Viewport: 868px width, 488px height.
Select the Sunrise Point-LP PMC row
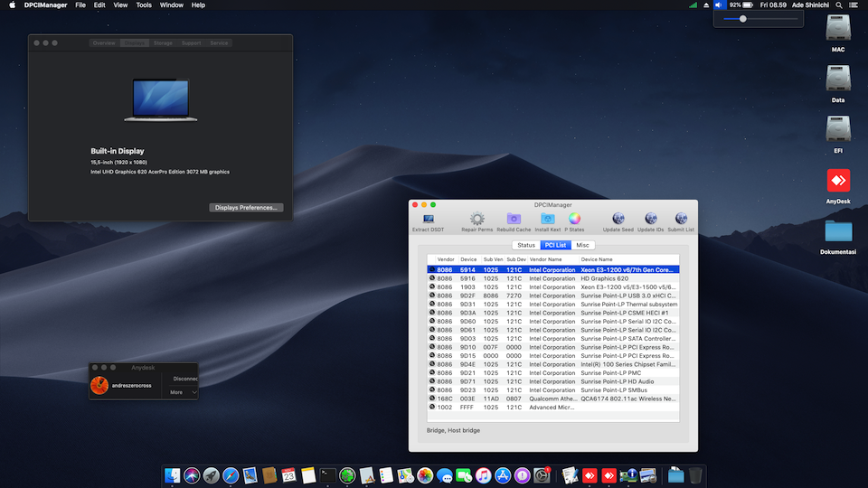pos(553,373)
